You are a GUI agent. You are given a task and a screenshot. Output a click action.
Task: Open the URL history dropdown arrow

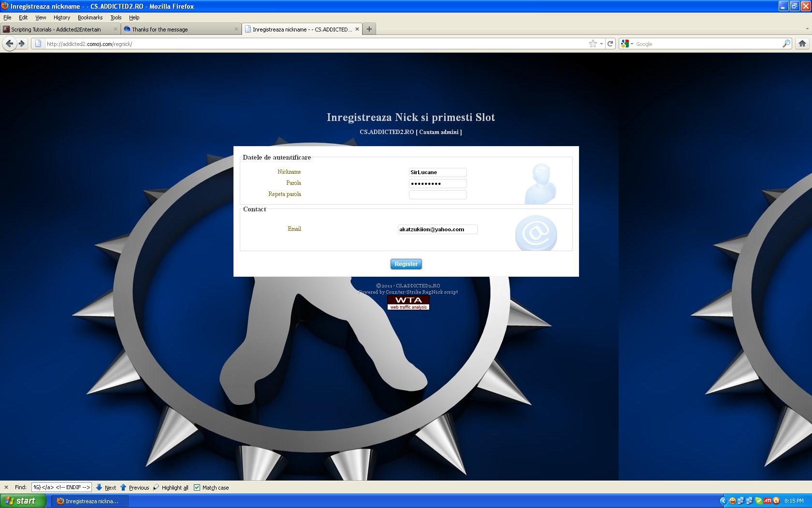pyautogui.click(x=601, y=44)
